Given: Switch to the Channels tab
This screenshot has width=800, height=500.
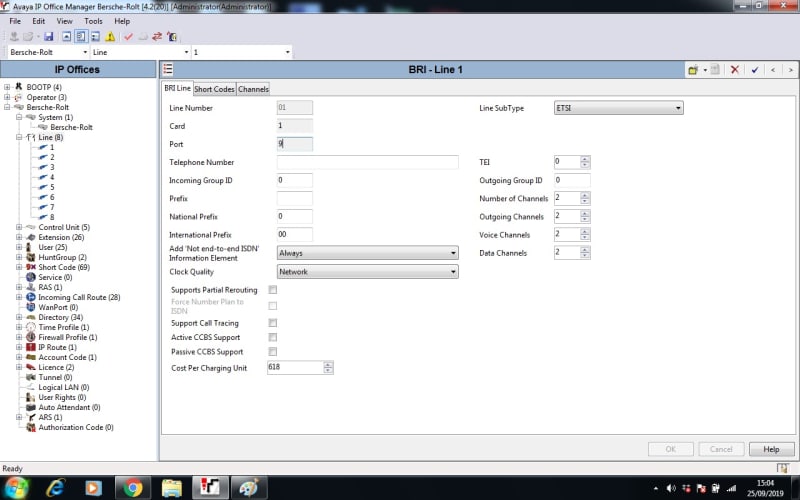Looking at the screenshot, I should tap(253, 89).
